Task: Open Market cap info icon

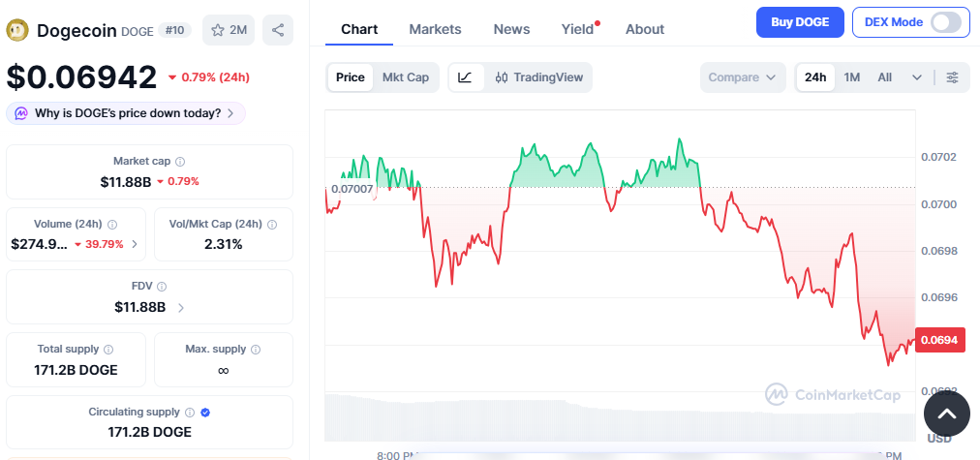Action: click(x=180, y=162)
